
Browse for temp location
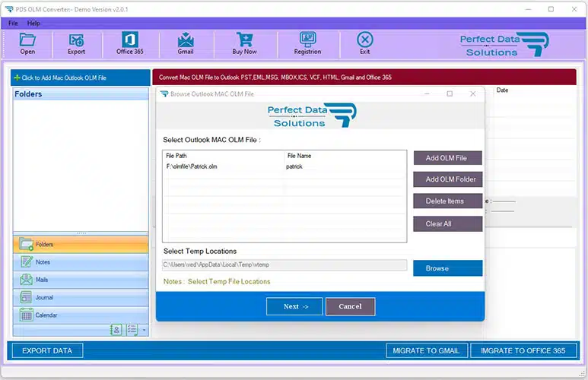[x=448, y=268]
